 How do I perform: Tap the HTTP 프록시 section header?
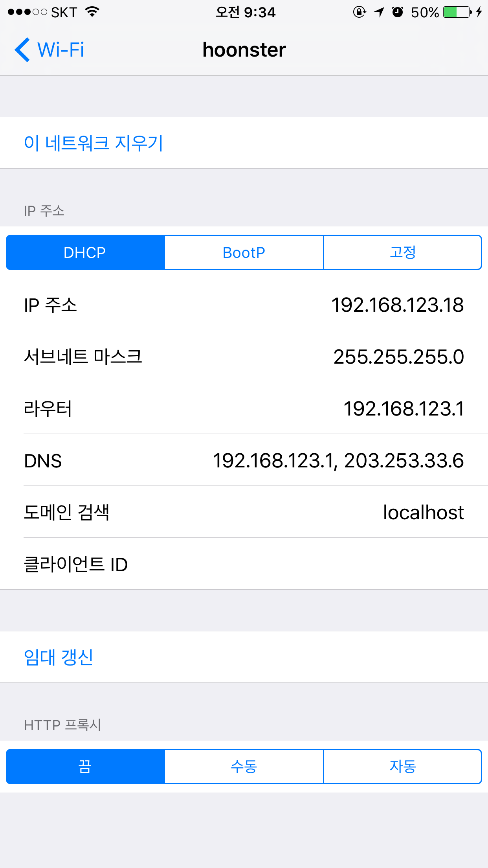coord(62,725)
